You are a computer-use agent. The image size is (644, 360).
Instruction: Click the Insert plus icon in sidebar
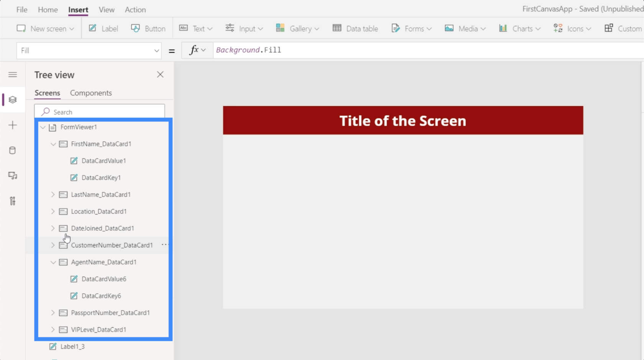coord(13,125)
